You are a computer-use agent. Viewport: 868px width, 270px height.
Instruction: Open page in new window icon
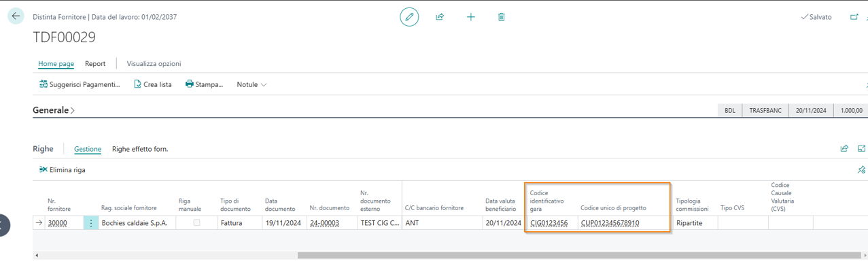point(854,17)
